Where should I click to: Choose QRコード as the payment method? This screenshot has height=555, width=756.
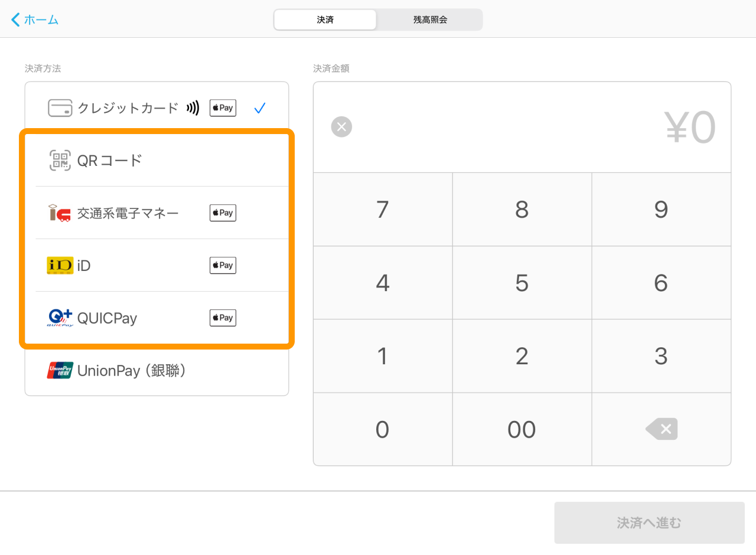click(110, 161)
